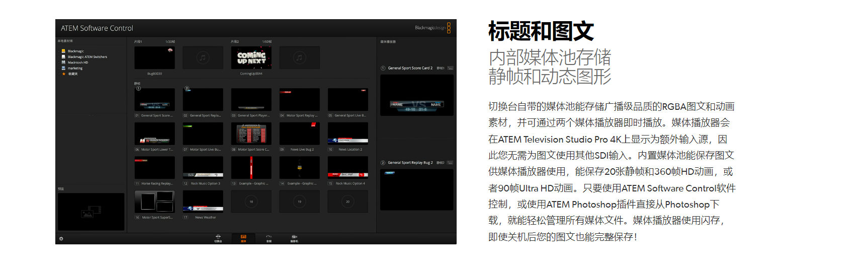Click empty still slot 20
The width and height of the screenshot is (868, 263).
pyautogui.click(x=348, y=202)
